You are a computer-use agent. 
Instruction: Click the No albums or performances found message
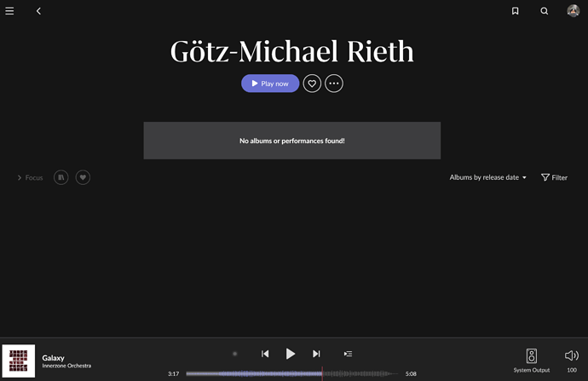click(291, 141)
